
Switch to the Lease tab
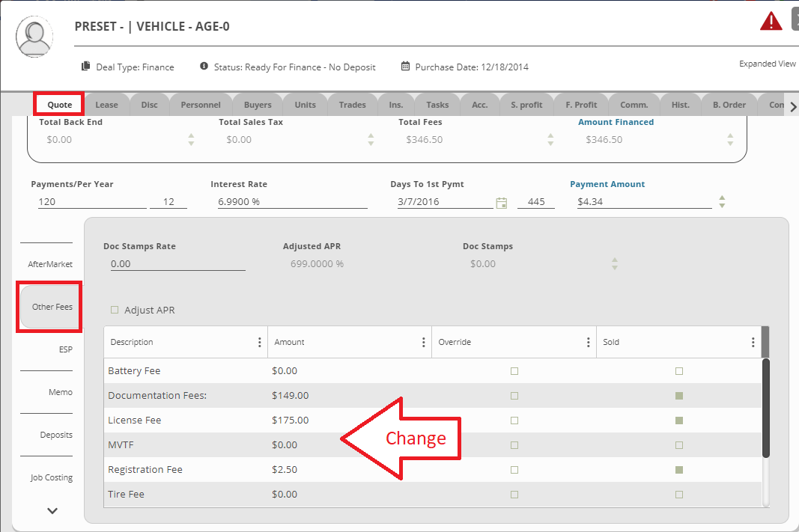[x=107, y=105]
